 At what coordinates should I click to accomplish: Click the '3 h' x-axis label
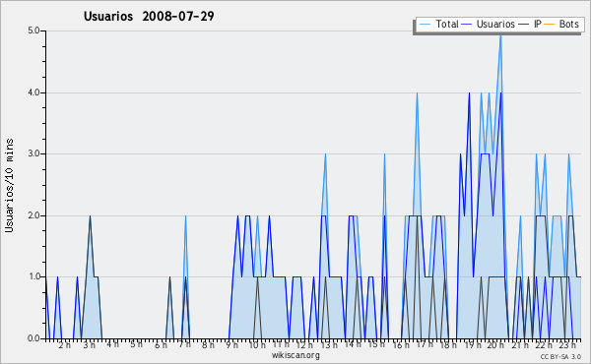[x=90, y=345]
